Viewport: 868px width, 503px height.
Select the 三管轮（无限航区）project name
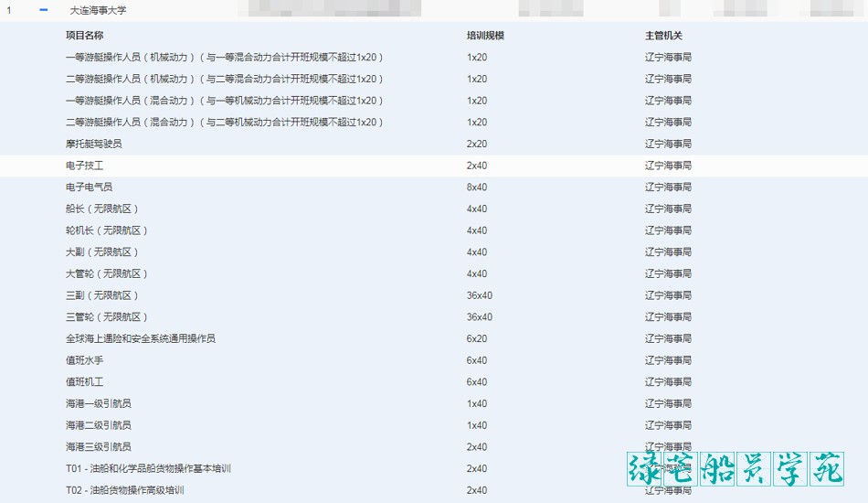click(x=107, y=316)
